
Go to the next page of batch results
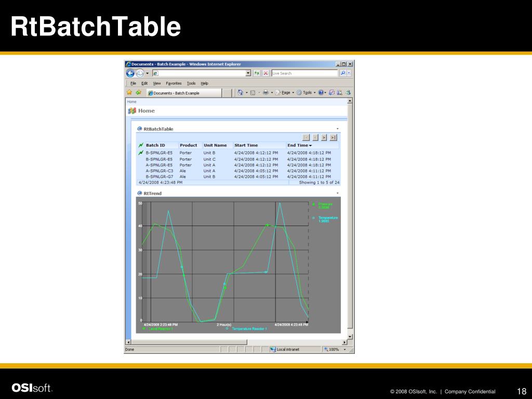coord(324,137)
